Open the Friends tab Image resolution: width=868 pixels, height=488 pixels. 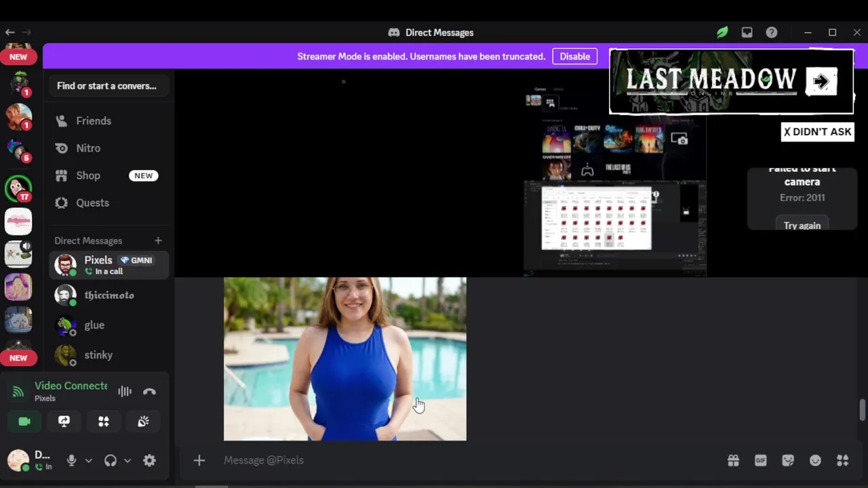click(x=108, y=121)
